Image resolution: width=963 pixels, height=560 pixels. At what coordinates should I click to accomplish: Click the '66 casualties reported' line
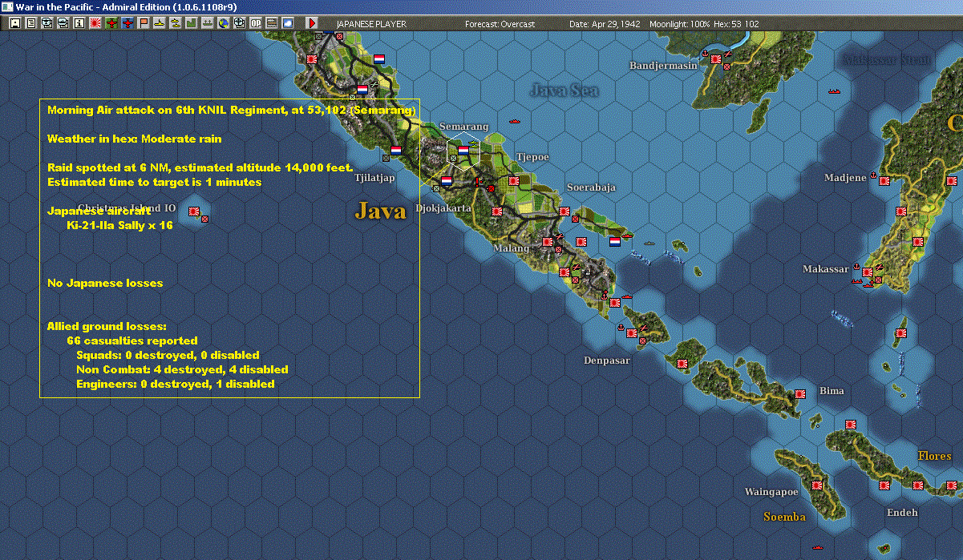click(132, 340)
